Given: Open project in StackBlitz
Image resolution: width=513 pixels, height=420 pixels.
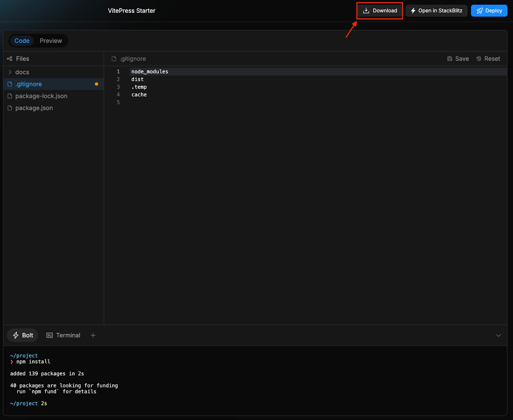Looking at the screenshot, I should coord(436,11).
